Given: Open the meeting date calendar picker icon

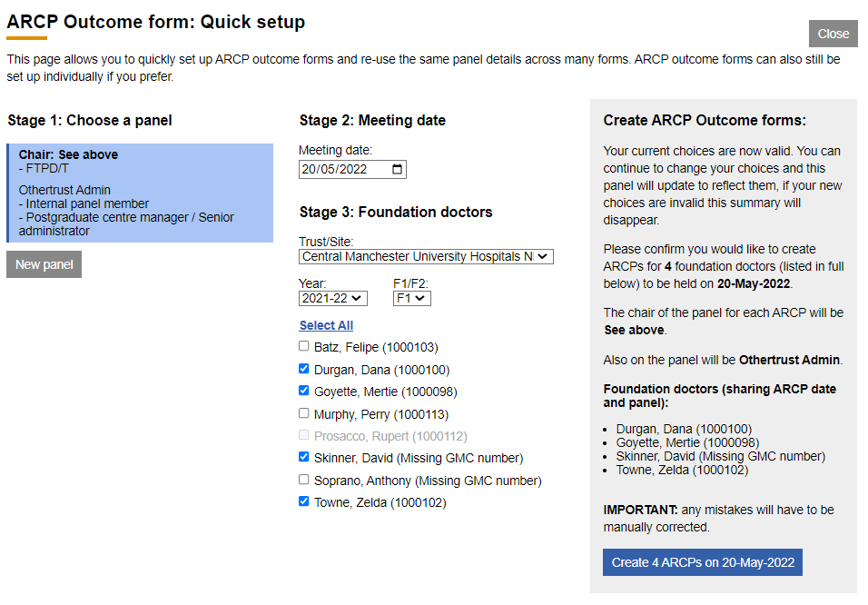Looking at the screenshot, I should pyautogui.click(x=397, y=170).
